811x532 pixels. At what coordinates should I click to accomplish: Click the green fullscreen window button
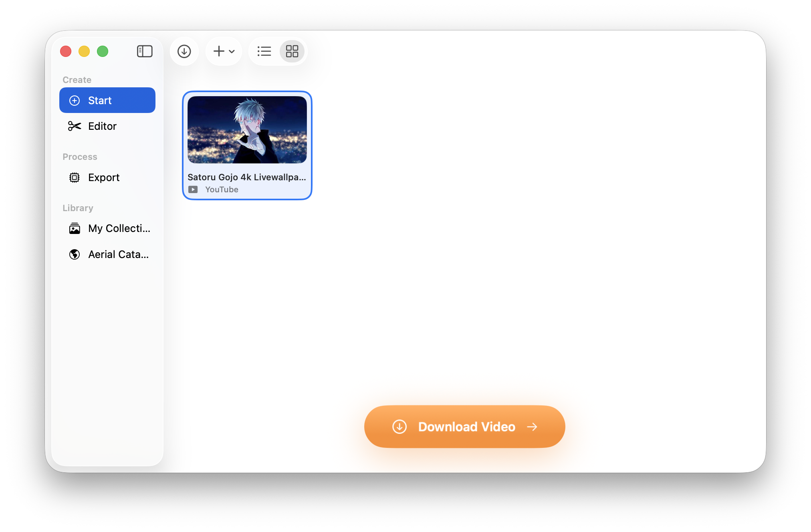click(103, 51)
